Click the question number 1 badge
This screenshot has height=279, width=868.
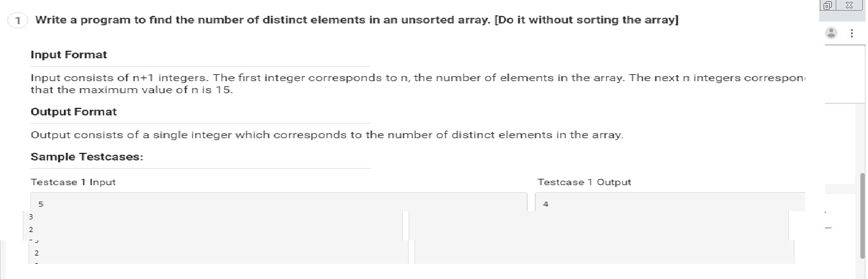click(x=18, y=20)
